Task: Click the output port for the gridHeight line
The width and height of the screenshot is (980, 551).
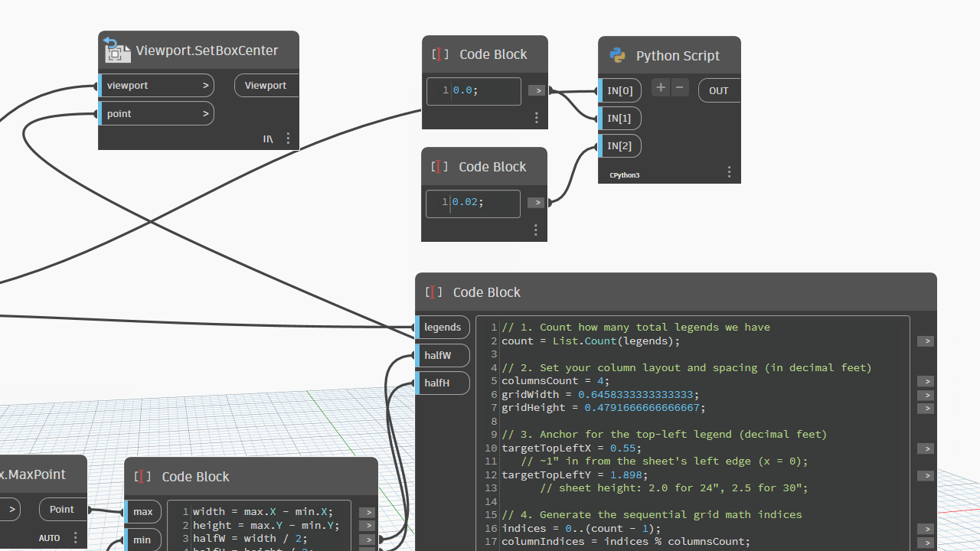Action: point(926,409)
